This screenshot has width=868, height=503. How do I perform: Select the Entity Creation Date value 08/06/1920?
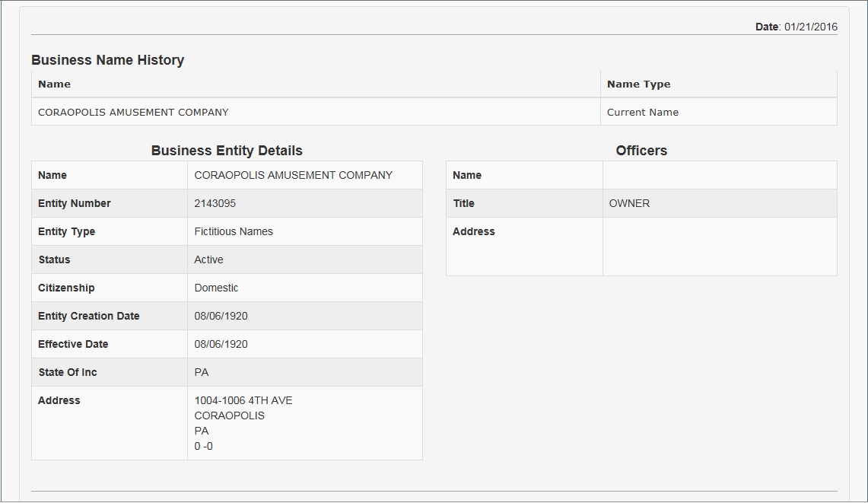[x=221, y=317]
